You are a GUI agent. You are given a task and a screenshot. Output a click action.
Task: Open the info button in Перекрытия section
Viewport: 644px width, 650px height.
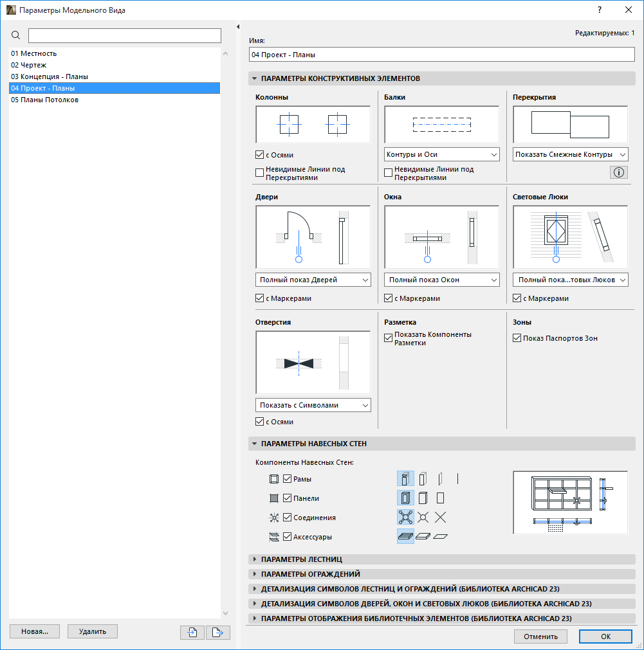[618, 172]
